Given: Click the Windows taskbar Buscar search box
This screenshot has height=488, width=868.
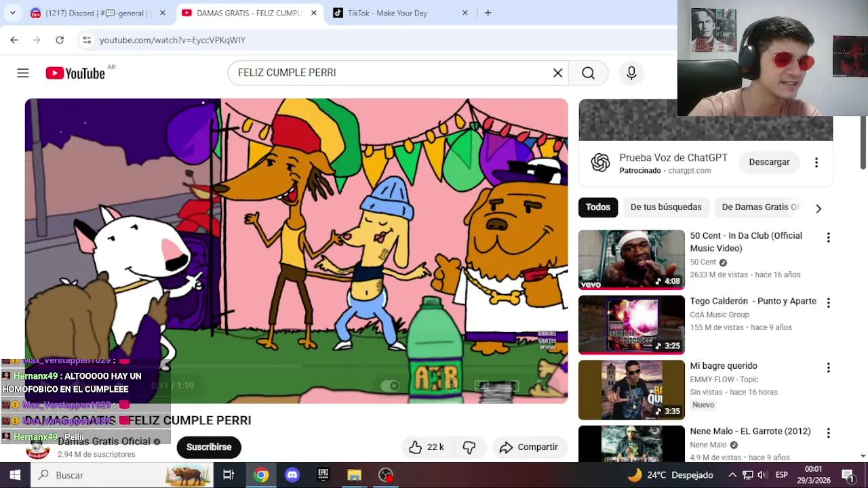Looking at the screenshot, I should 122,475.
